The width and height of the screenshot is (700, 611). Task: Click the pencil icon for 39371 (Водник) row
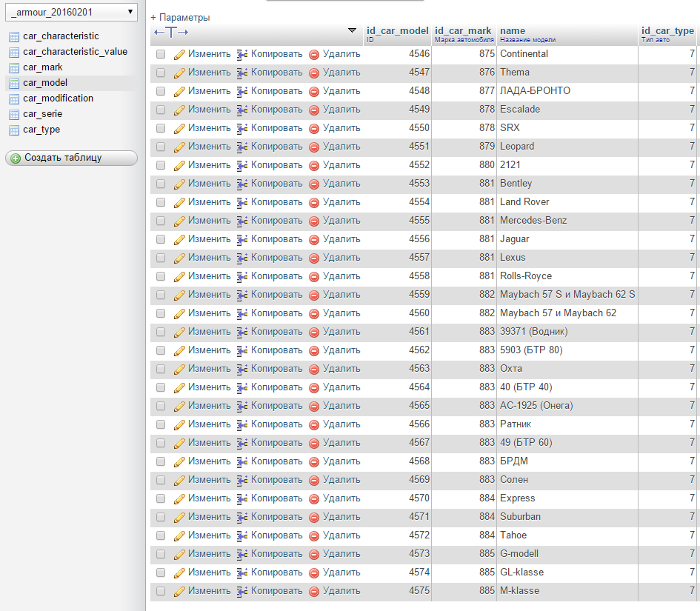(179, 332)
